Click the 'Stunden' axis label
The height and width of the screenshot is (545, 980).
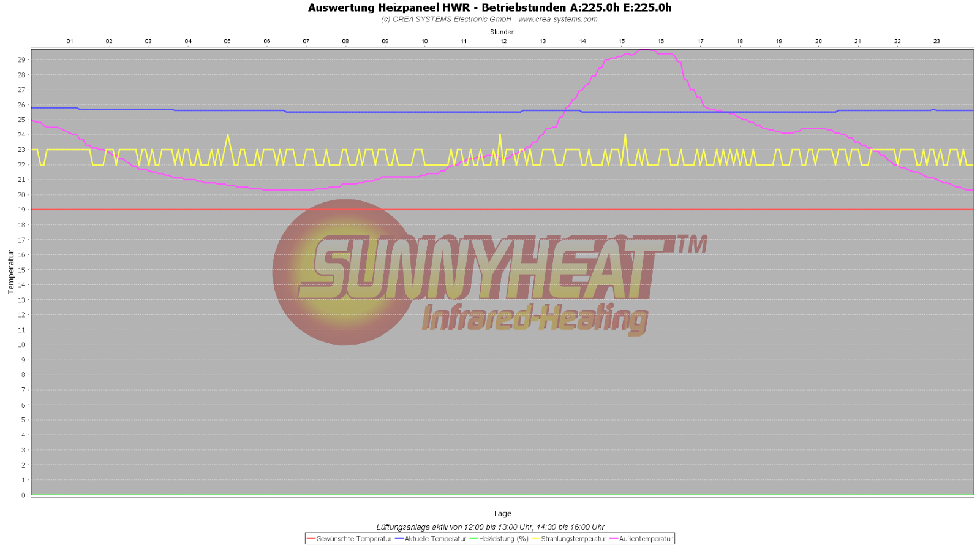point(502,32)
